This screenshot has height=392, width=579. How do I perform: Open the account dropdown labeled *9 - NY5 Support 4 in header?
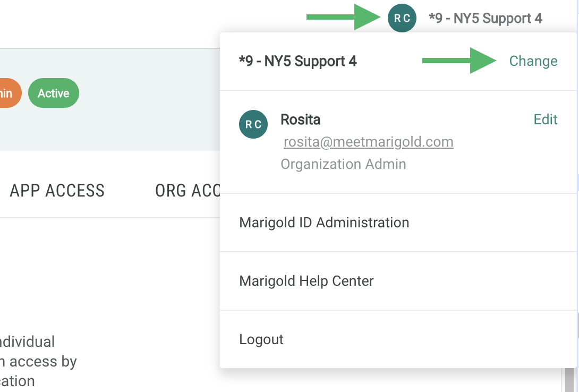[x=485, y=19]
